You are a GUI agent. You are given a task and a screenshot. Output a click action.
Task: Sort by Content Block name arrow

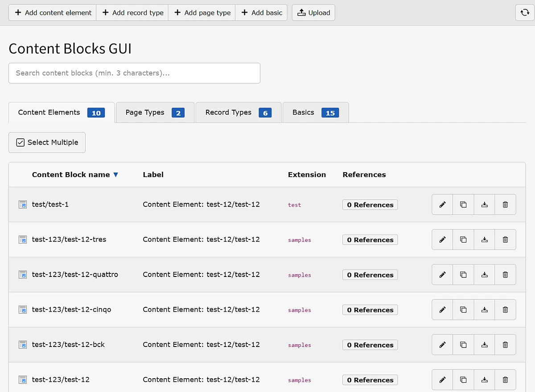coord(116,175)
